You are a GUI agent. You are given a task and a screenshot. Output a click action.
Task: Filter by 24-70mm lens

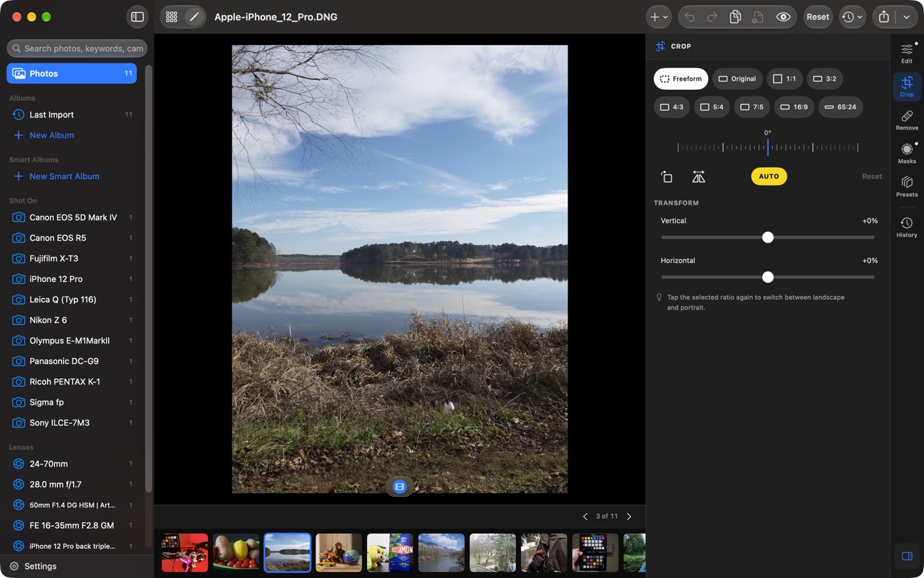(72, 464)
